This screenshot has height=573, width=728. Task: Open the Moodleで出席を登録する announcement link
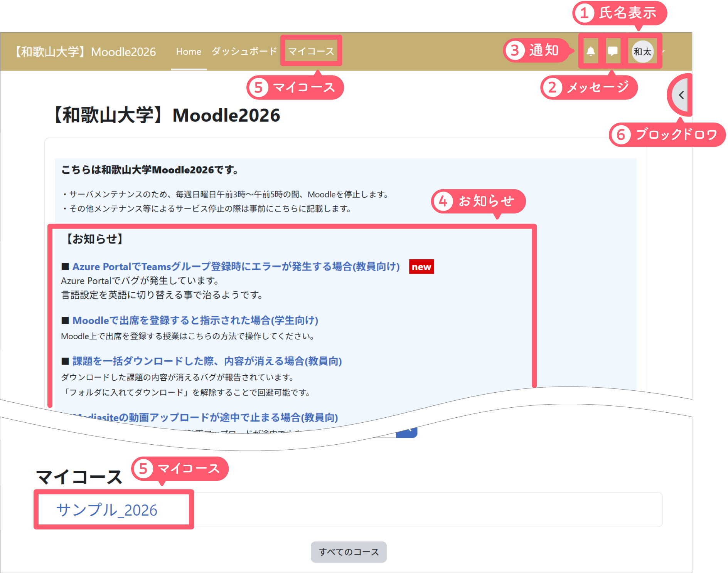click(195, 320)
